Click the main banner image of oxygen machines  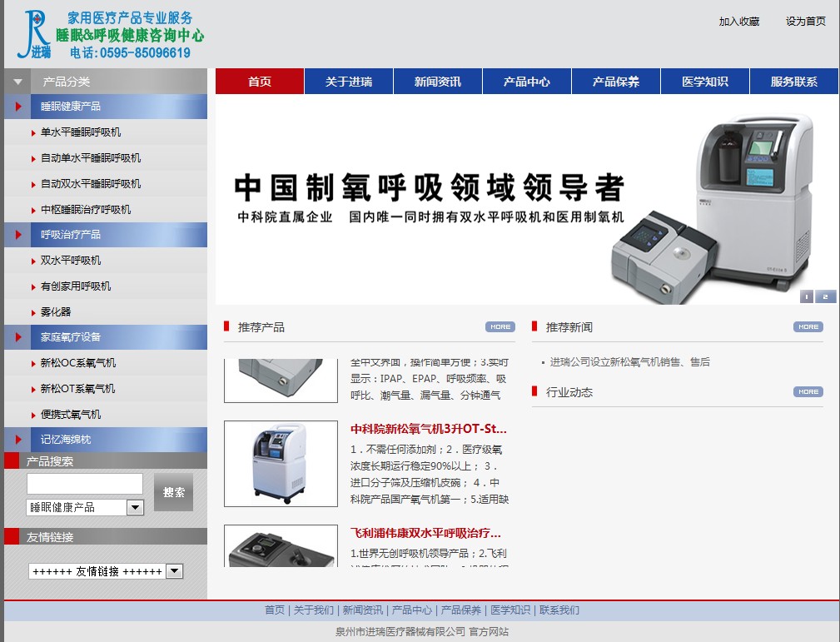pos(527,199)
